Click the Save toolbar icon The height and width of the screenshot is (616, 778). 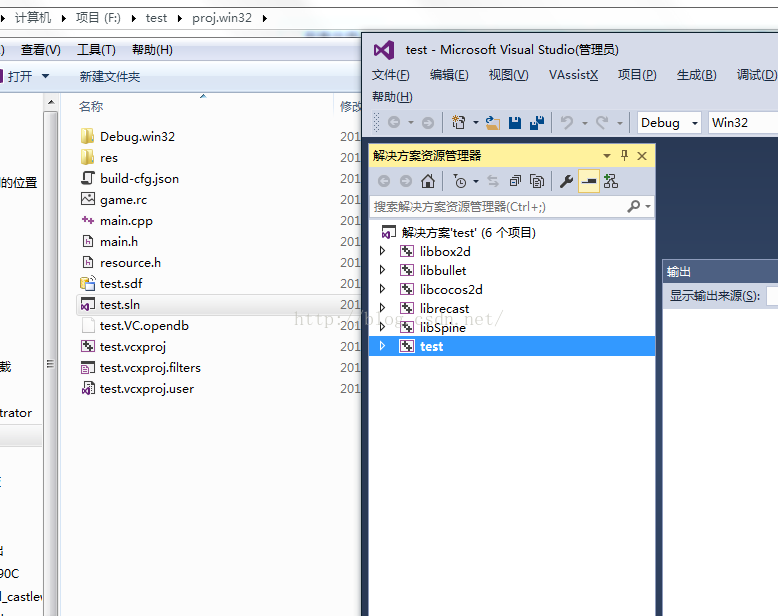[x=515, y=123]
